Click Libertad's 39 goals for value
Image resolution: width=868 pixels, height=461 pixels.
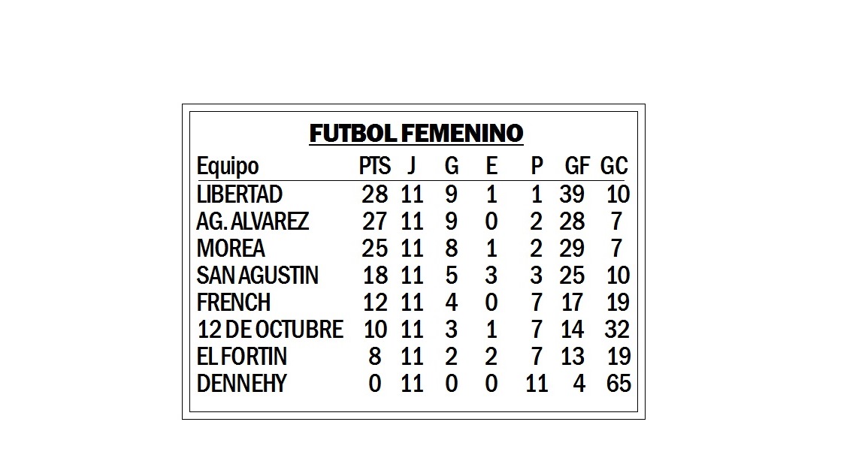point(572,194)
